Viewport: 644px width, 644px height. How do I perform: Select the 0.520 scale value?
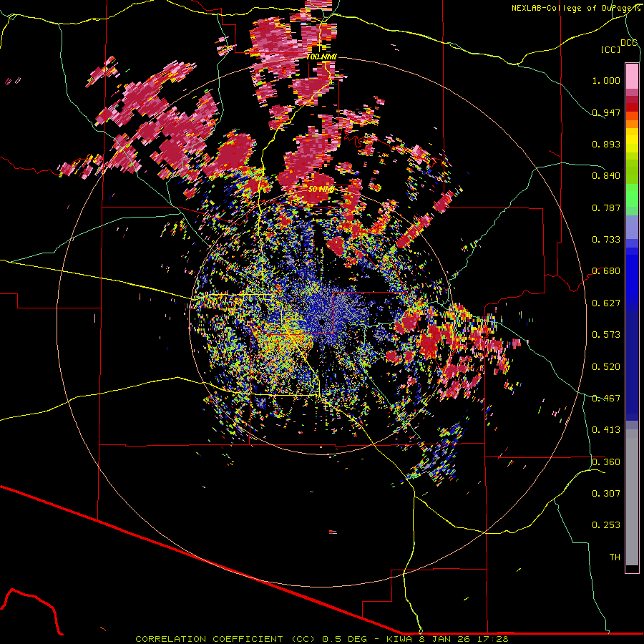tap(606, 367)
